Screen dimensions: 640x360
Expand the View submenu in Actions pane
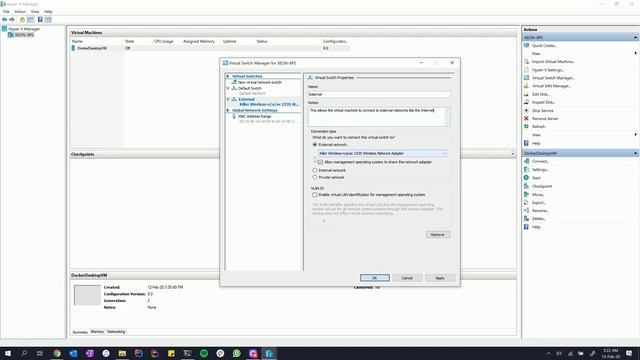click(x=635, y=135)
